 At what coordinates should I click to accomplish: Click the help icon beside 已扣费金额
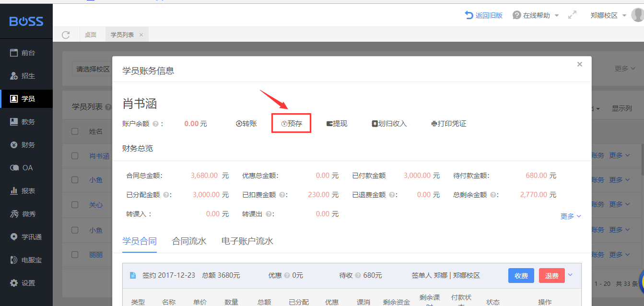(282, 195)
